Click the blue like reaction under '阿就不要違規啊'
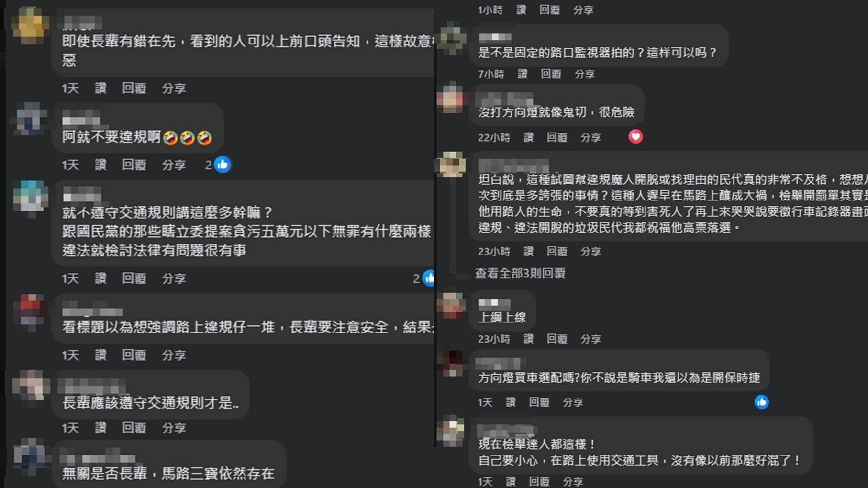 (x=223, y=165)
